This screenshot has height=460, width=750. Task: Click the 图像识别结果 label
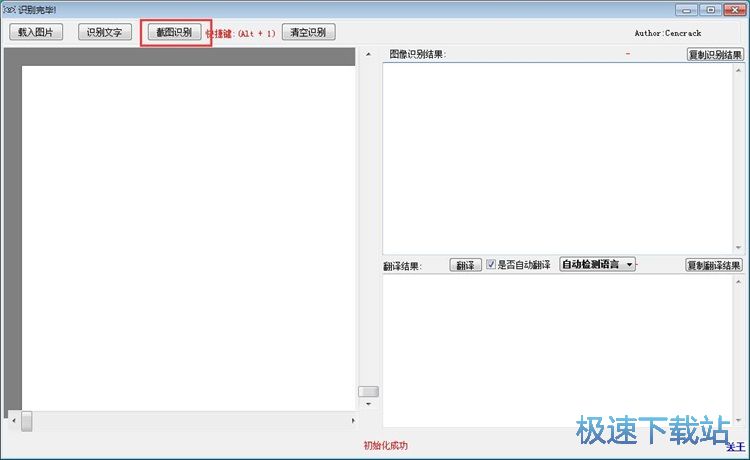coord(417,55)
